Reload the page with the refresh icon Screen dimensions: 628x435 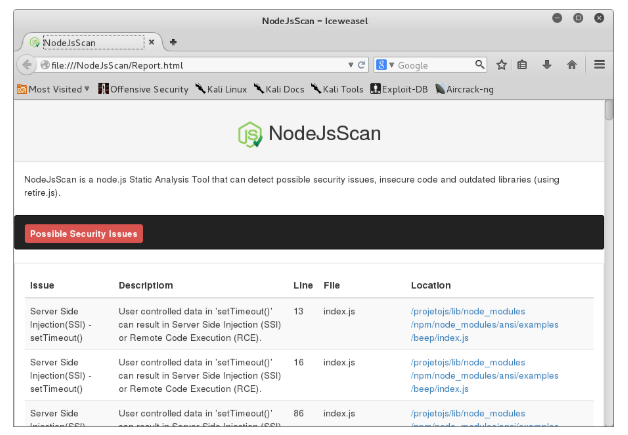pos(361,65)
